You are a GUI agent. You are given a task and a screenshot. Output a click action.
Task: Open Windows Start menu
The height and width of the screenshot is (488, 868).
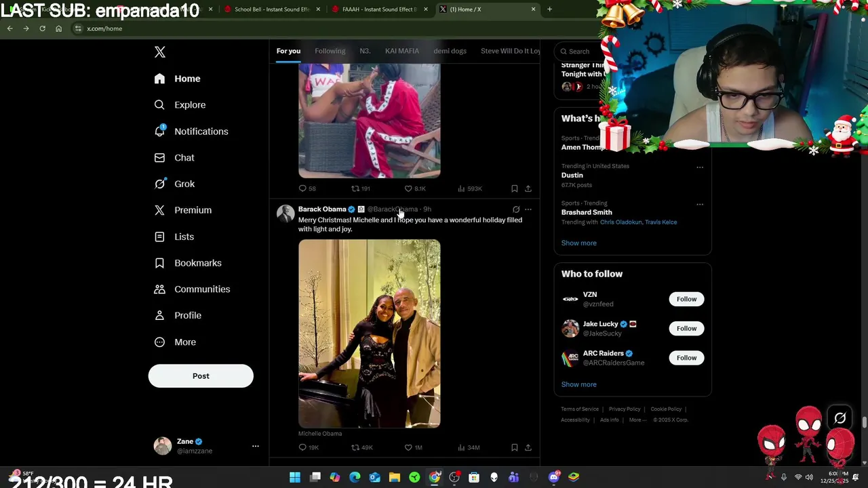tap(295, 477)
